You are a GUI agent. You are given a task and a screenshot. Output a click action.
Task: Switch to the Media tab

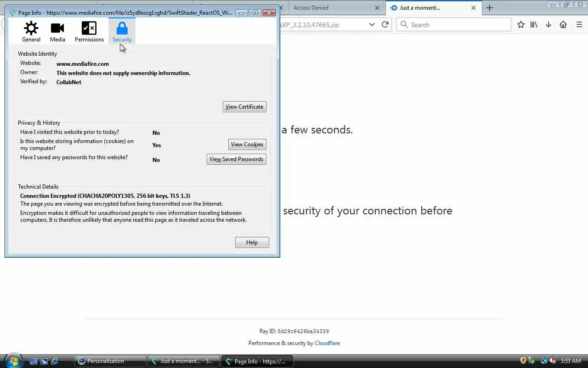pyautogui.click(x=57, y=32)
